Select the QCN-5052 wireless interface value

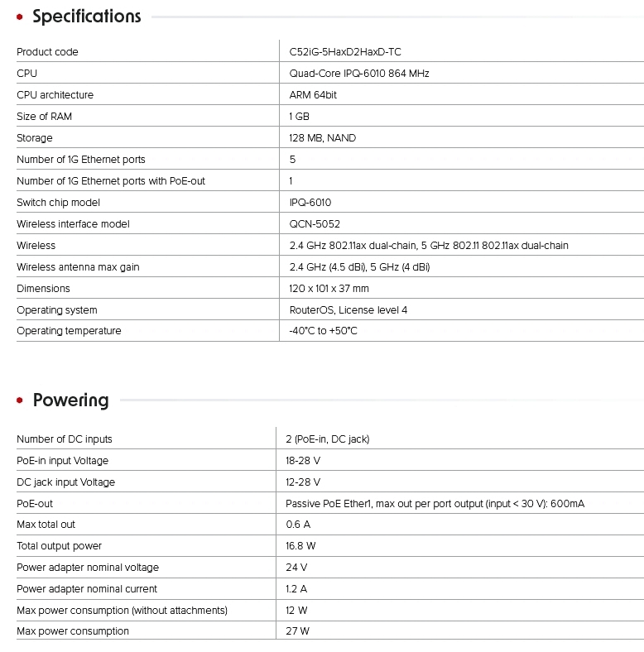coord(315,224)
